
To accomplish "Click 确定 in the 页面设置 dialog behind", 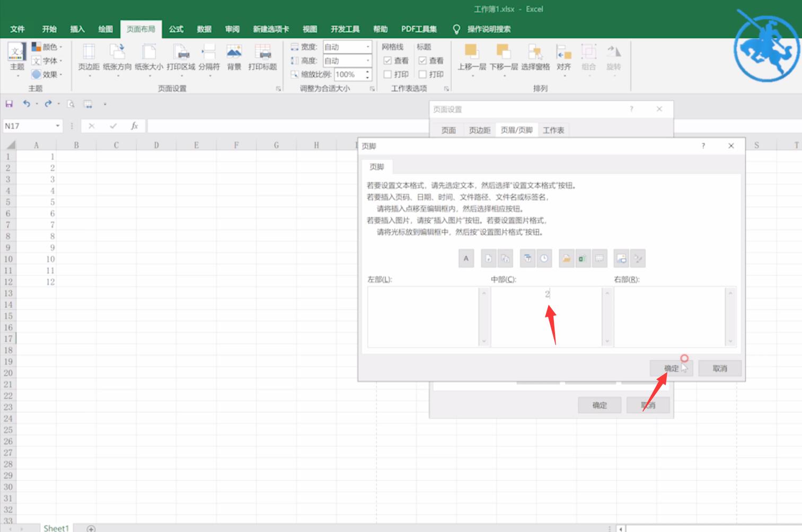I will [x=600, y=405].
